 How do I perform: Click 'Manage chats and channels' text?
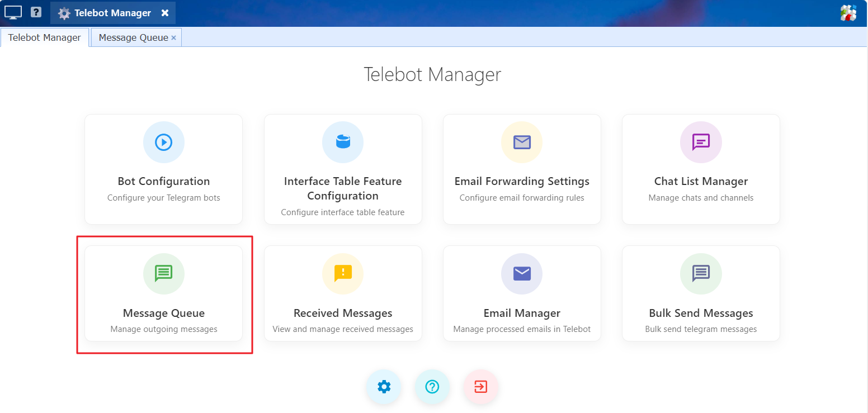701,198
